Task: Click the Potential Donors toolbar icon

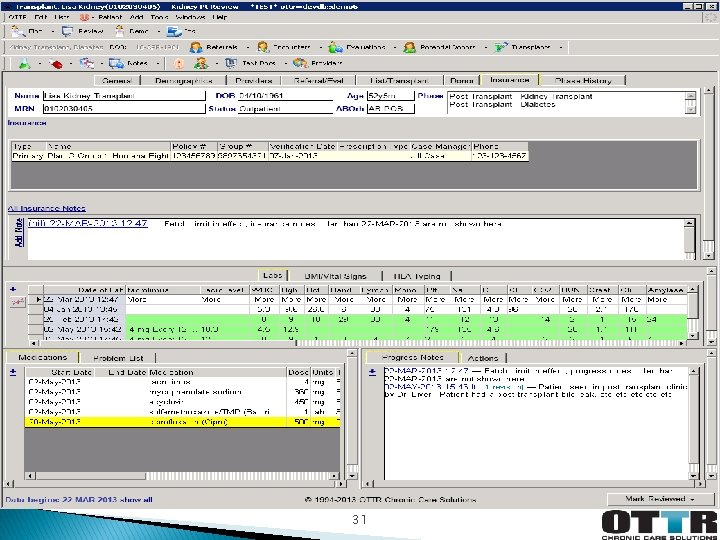Action: [411, 47]
